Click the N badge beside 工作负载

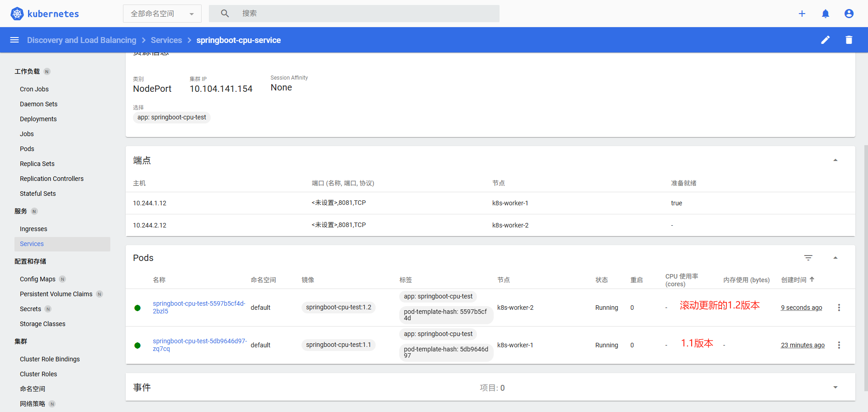(47, 71)
